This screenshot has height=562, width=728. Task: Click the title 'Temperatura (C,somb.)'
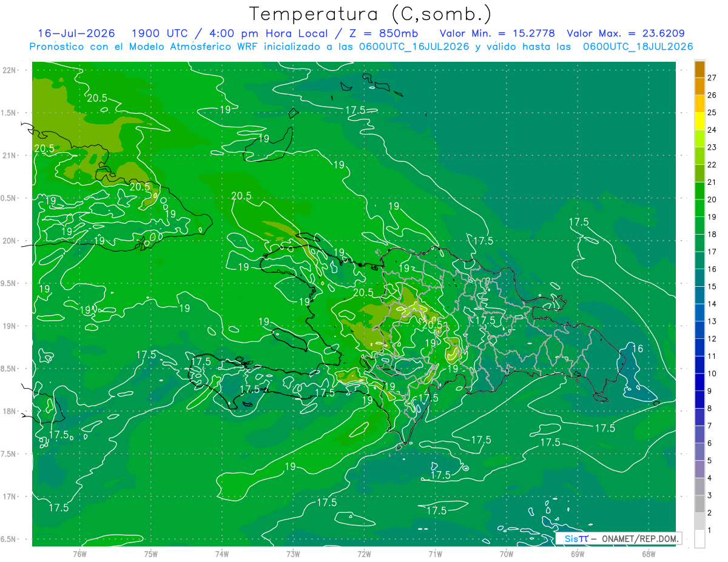(371, 14)
